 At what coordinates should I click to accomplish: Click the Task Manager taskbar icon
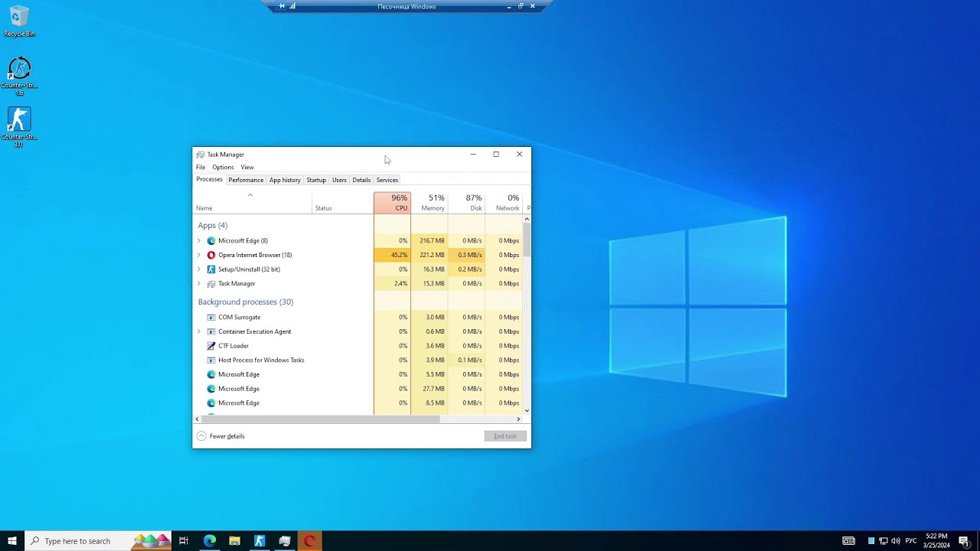coord(285,540)
